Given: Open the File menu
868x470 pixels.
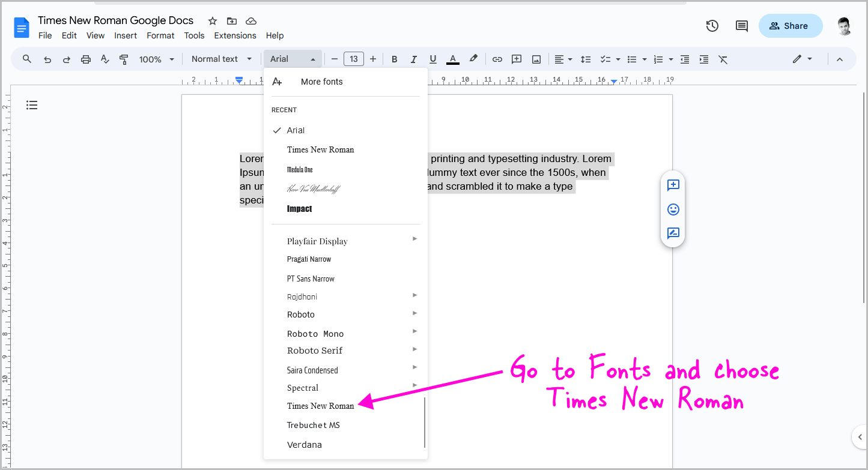Looking at the screenshot, I should coord(45,35).
